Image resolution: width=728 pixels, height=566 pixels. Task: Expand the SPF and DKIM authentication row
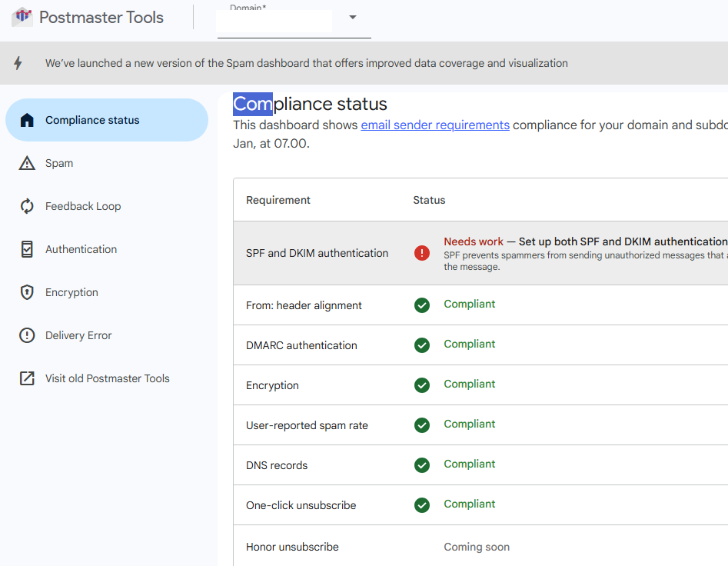[x=317, y=253]
